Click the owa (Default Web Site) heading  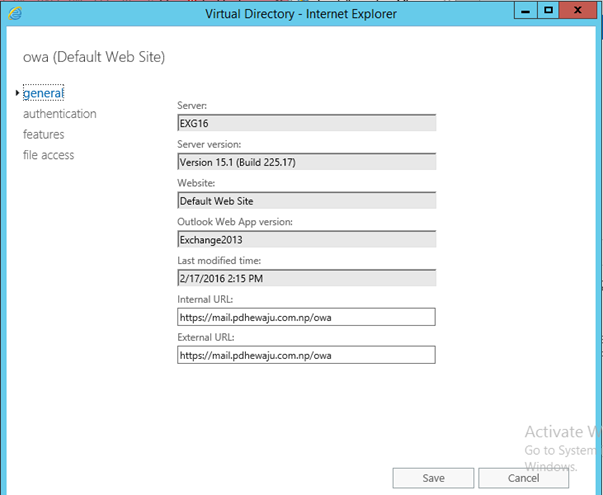pos(94,56)
